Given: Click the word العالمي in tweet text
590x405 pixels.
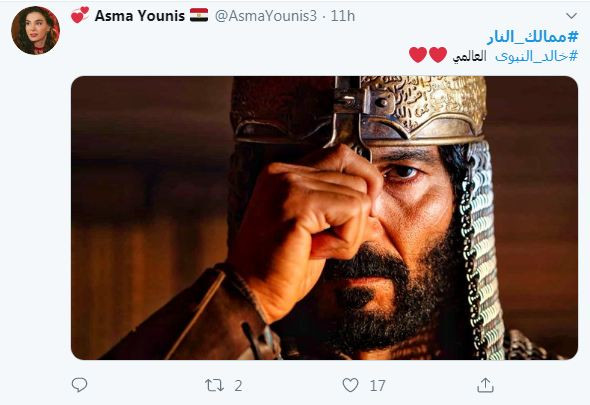Looking at the screenshot, I should point(469,56).
